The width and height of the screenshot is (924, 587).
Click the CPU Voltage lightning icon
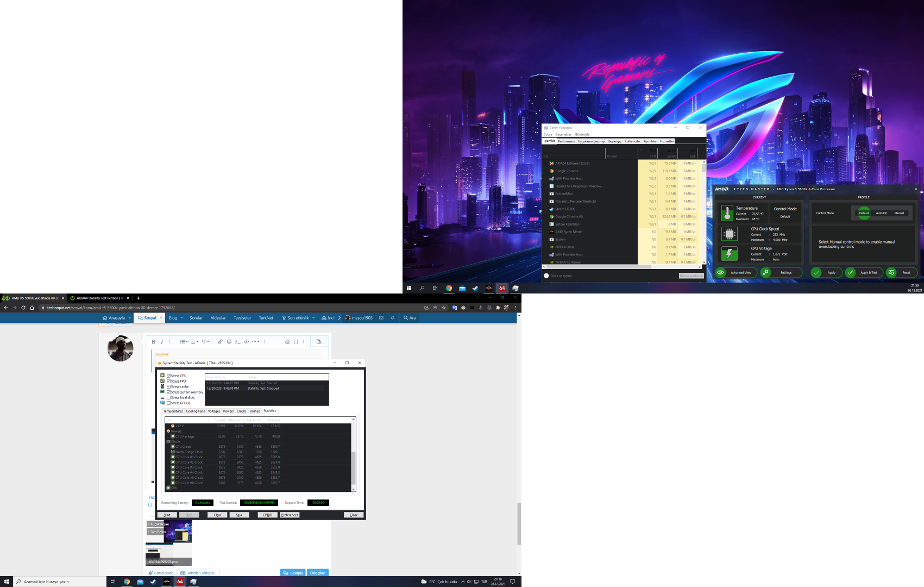point(729,253)
